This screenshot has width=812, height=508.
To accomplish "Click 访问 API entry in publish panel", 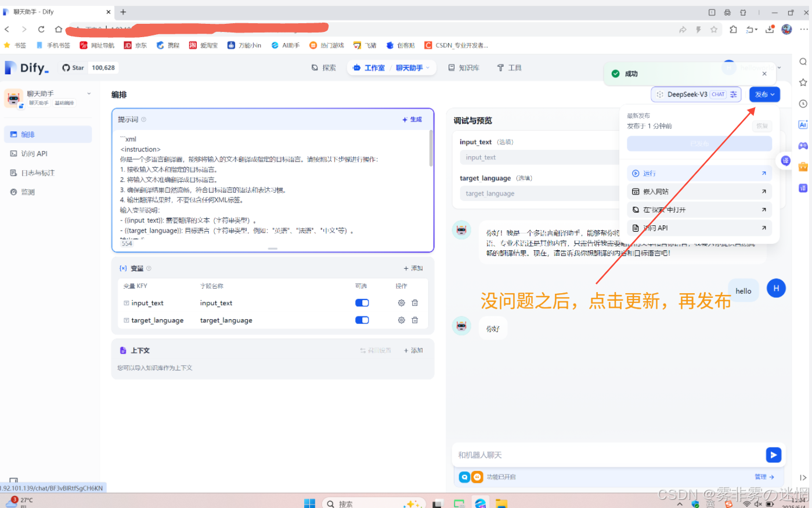I will 699,228.
